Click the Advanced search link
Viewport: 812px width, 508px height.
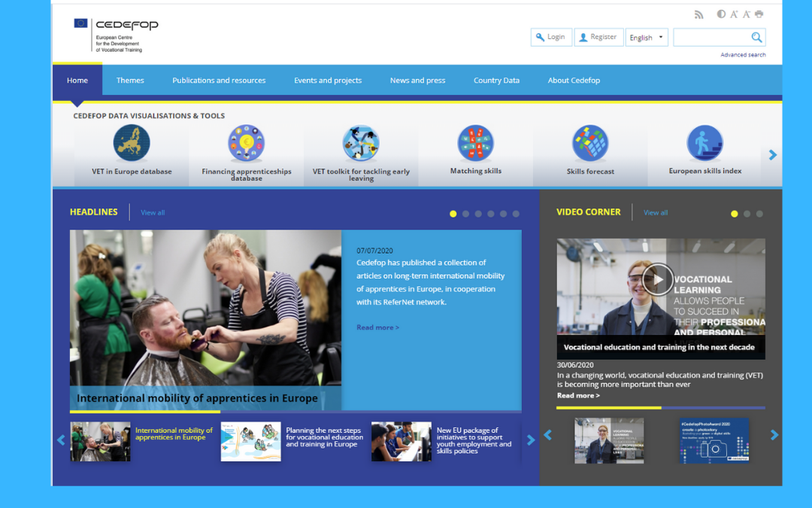743,55
